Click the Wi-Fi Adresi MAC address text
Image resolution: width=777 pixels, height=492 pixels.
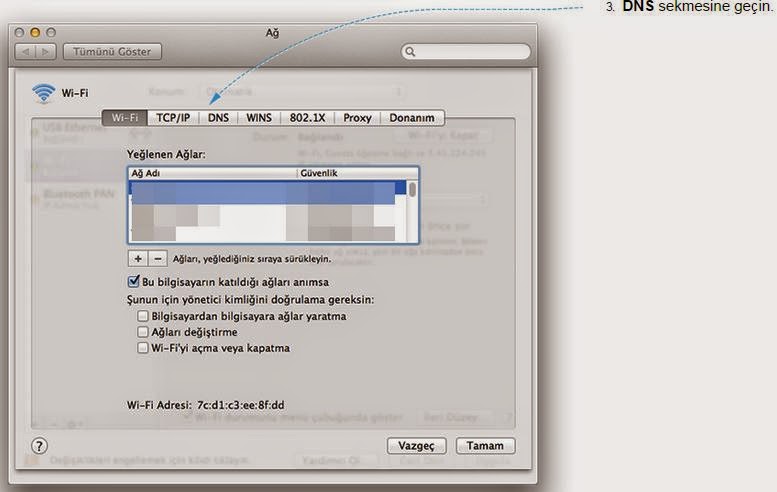coord(241,405)
